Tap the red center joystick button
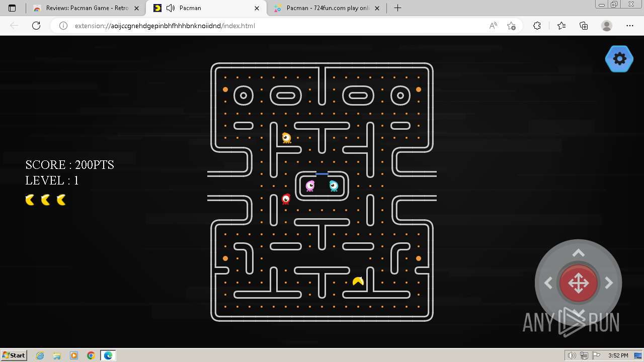This screenshot has width=644, height=362. tap(579, 284)
